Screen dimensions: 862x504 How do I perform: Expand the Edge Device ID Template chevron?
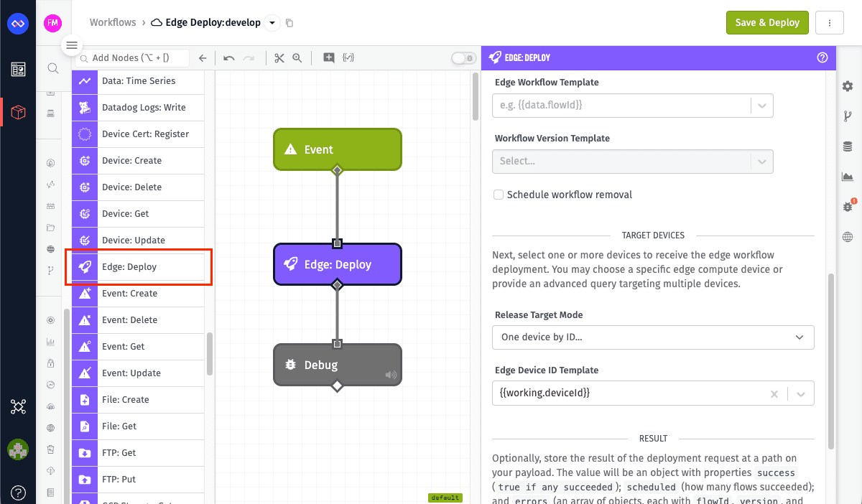(x=801, y=393)
